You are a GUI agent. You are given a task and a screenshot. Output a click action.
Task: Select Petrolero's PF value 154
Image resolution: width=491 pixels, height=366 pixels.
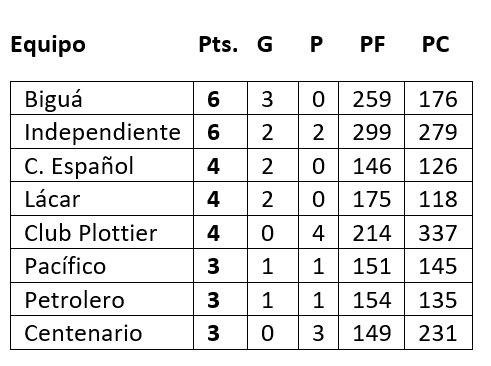coord(372,300)
